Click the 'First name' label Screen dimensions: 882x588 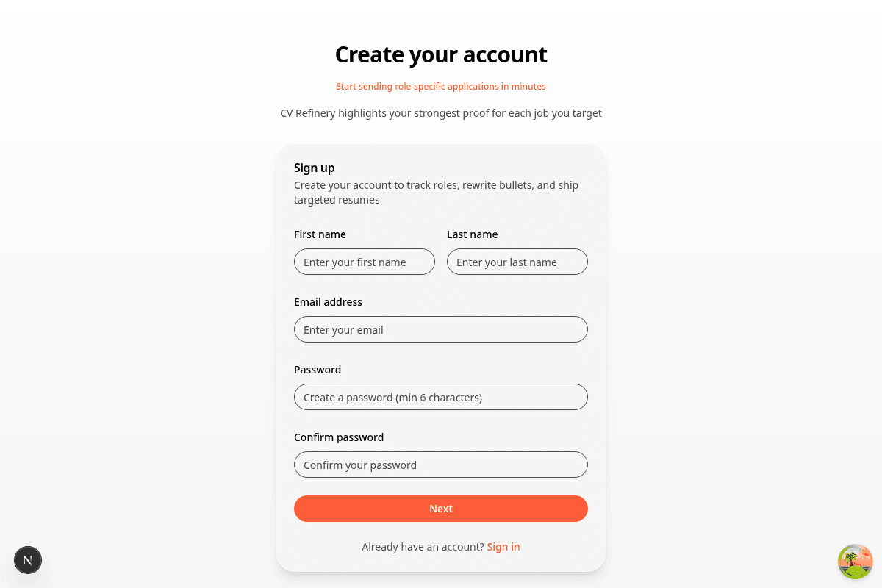pos(320,234)
